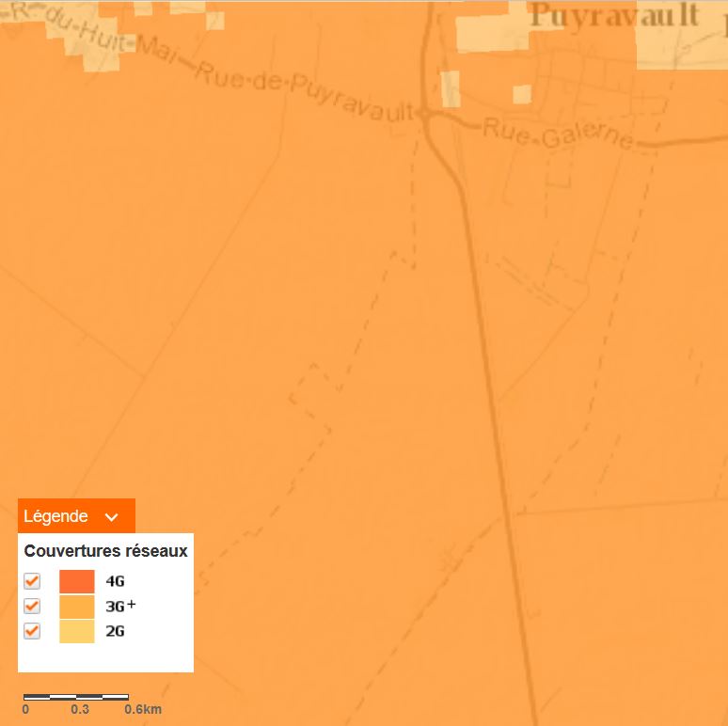This screenshot has height=726, width=728.
Task: Click the 4G legend label text
Action: [115, 581]
